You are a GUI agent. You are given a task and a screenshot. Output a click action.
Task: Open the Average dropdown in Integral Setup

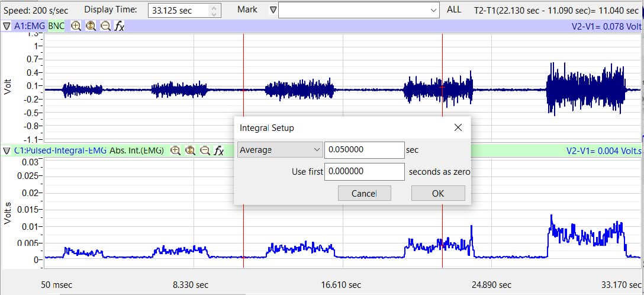(279, 150)
